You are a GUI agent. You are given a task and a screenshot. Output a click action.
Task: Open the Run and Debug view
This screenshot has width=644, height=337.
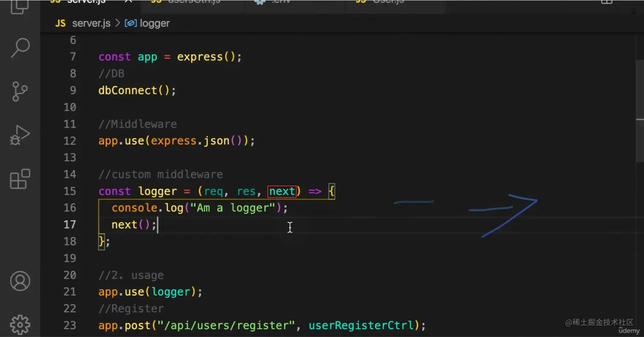coord(20,135)
